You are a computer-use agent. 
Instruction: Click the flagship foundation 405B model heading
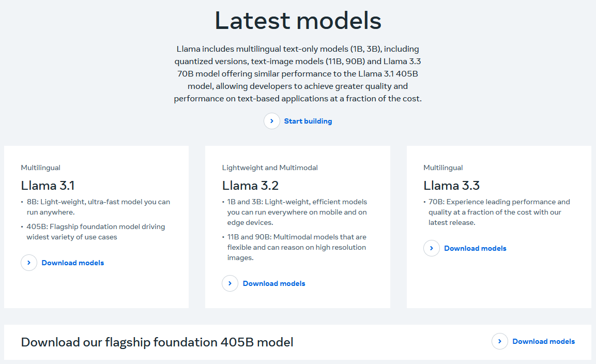157,342
